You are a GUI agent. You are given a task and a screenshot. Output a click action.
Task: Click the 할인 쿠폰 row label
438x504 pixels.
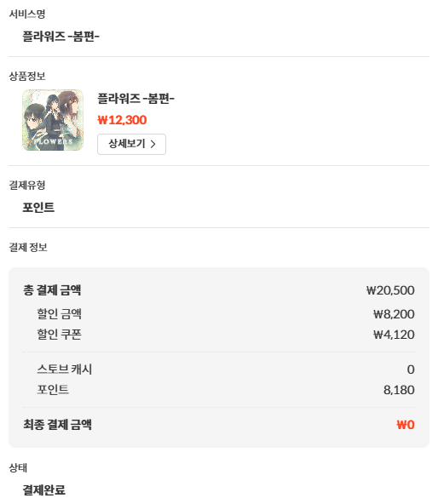coord(59,335)
